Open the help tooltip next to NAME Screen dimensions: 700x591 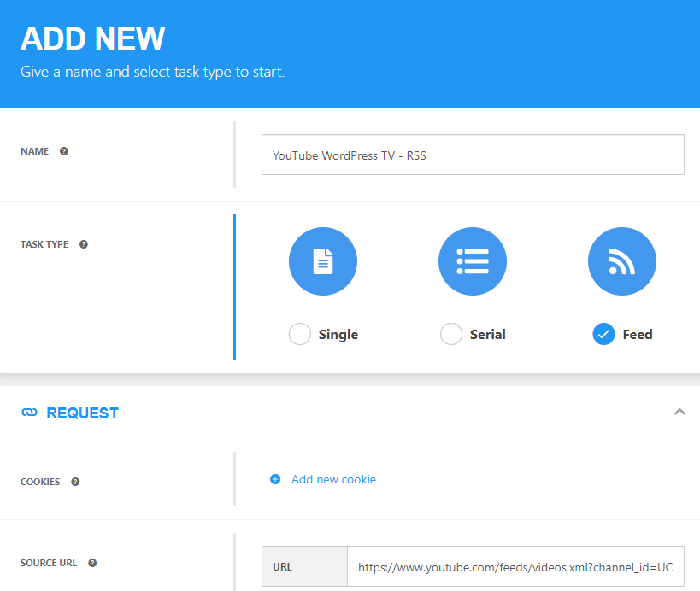63,150
